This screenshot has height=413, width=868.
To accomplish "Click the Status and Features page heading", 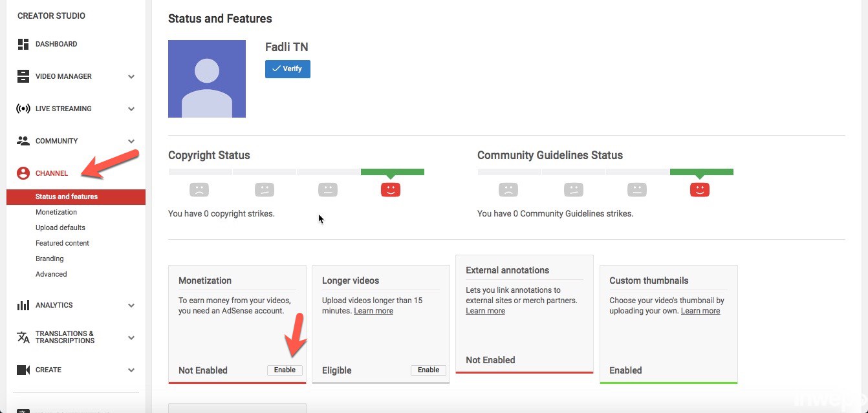I will pos(220,19).
